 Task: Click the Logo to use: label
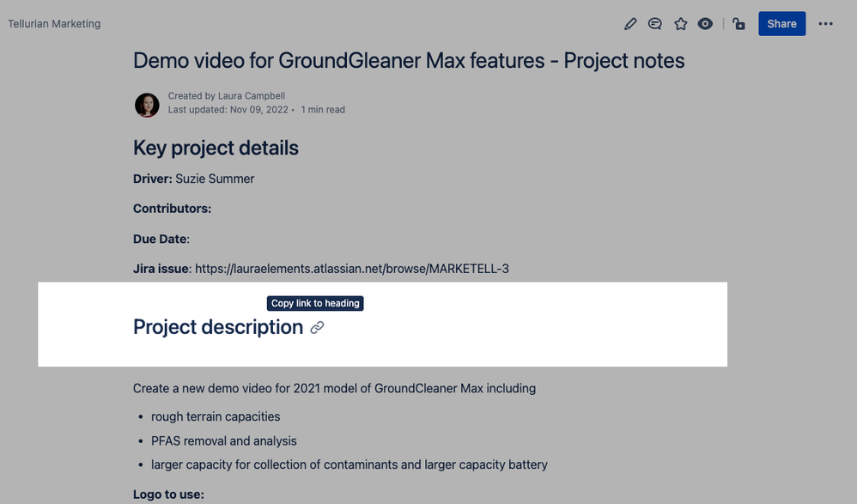click(x=168, y=495)
